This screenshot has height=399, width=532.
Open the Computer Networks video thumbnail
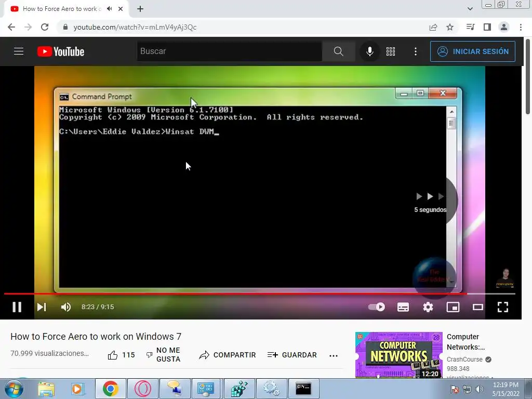[398, 355]
